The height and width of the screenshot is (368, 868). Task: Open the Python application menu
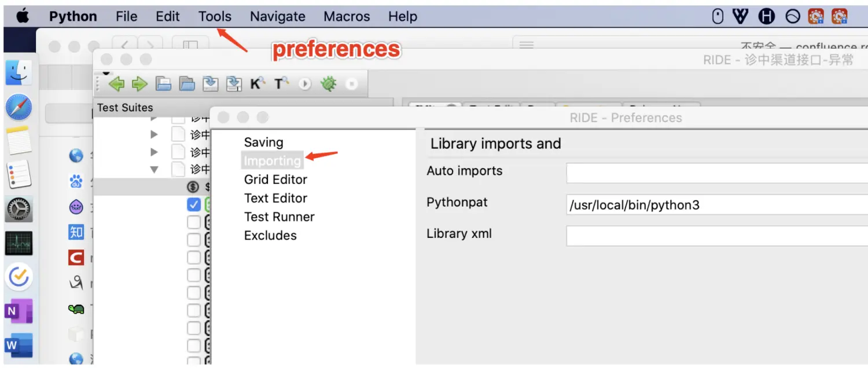(x=73, y=17)
